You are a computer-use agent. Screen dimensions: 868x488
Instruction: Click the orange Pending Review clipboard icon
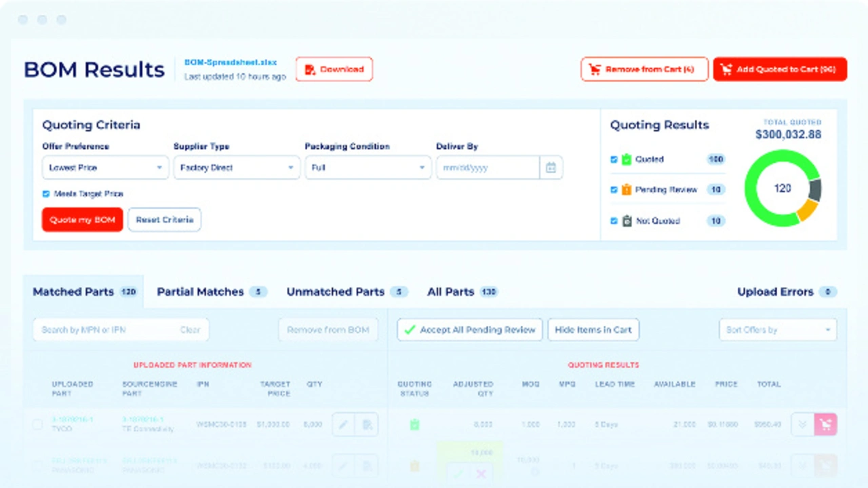click(627, 190)
